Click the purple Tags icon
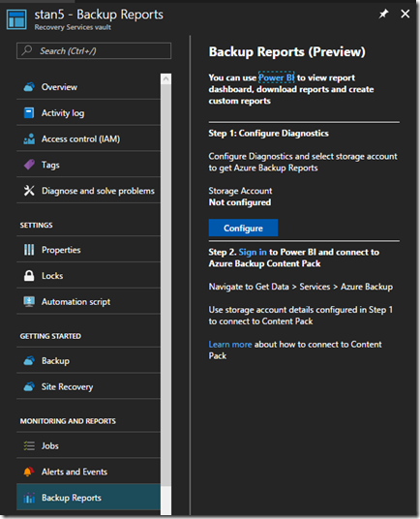Viewport: 420px width, 519px height. pyautogui.click(x=29, y=165)
